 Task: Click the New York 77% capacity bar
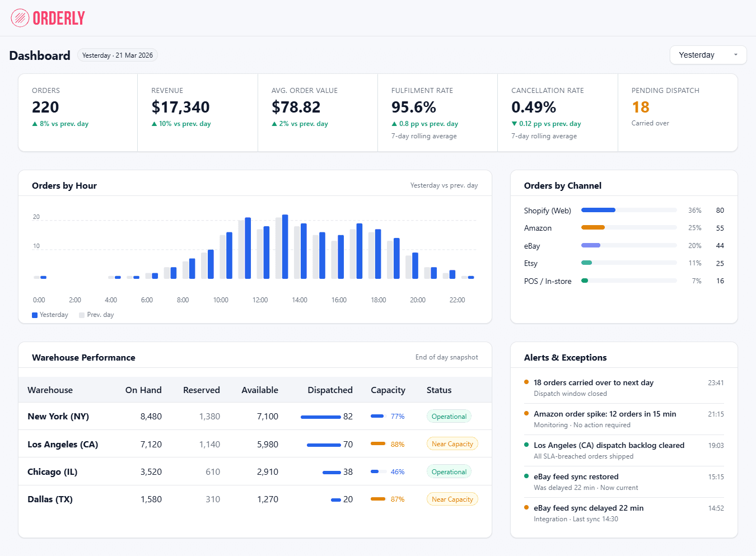pyautogui.click(x=378, y=416)
